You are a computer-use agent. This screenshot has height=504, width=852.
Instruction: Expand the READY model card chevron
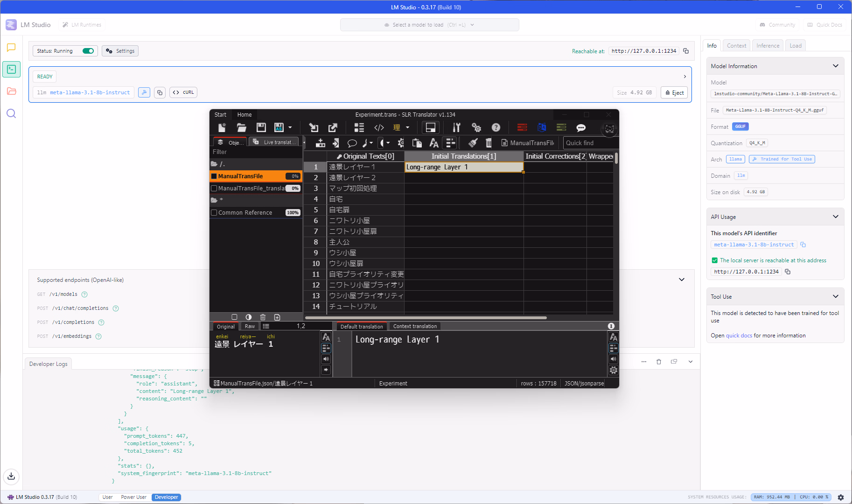(684, 77)
